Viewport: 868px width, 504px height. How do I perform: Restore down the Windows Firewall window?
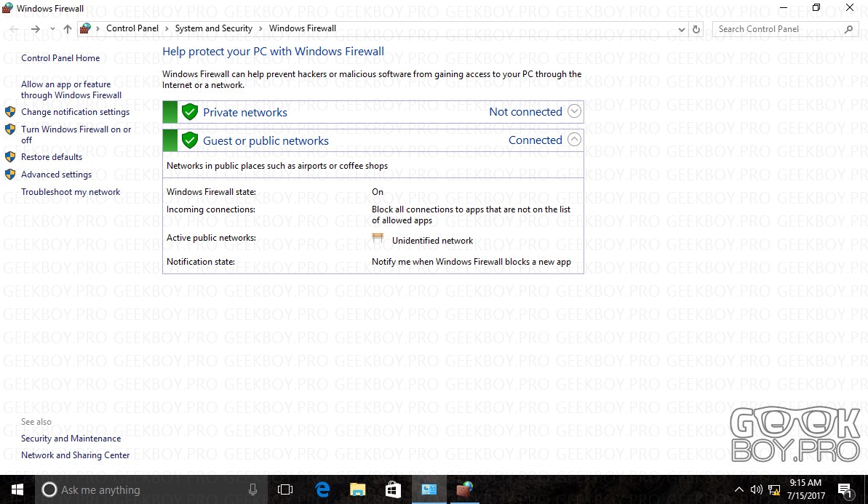[816, 8]
